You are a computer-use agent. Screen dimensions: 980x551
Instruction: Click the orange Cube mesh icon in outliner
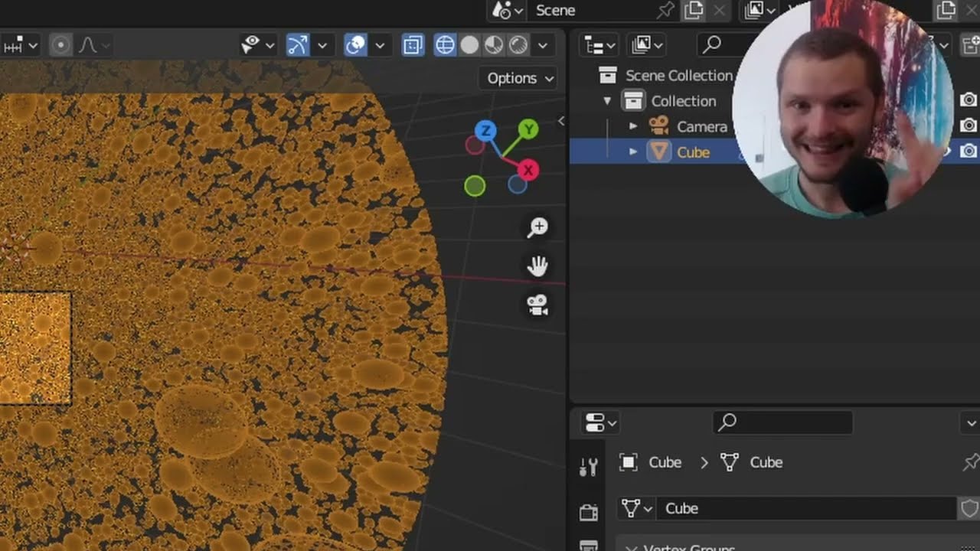(x=658, y=152)
